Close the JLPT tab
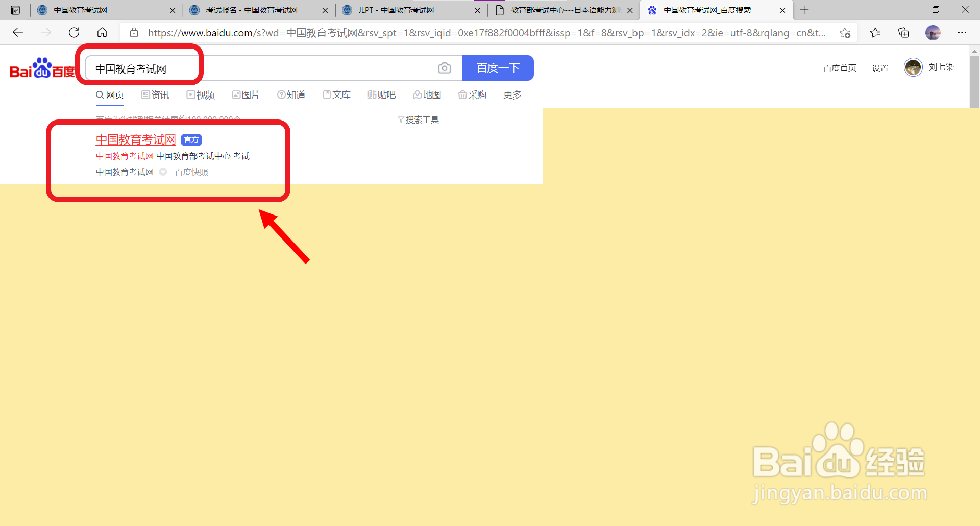The image size is (980, 526). tap(478, 10)
